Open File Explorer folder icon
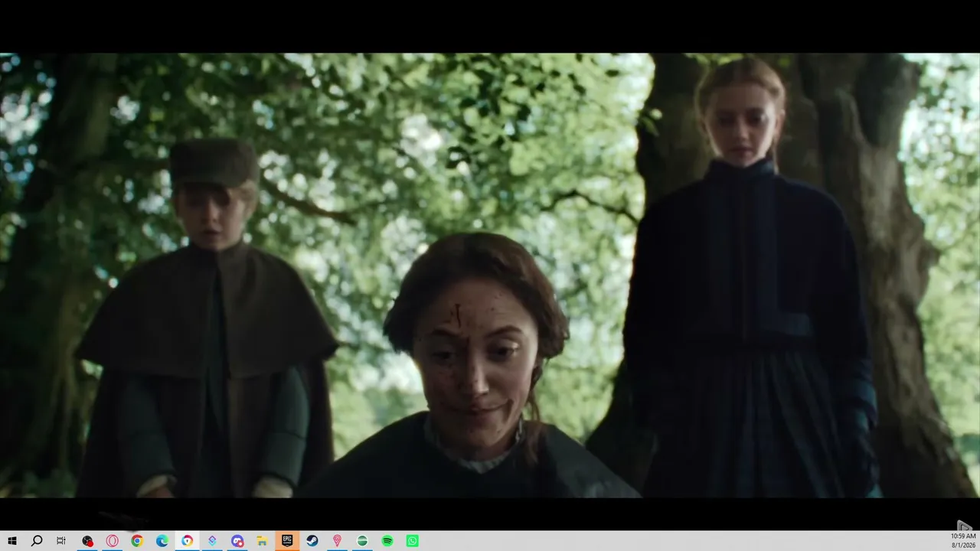Screen dimensions: 980x551 [x=262, y=541]
